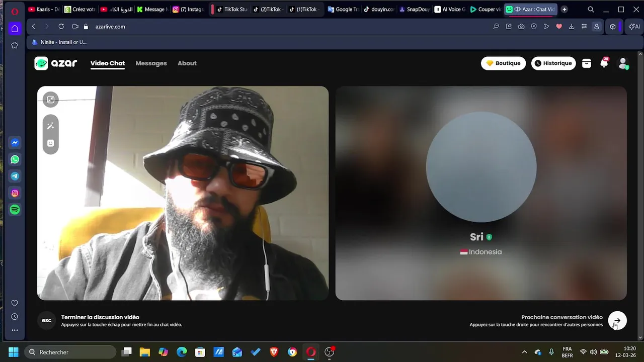Click the Indonesia country label
644x362 pixels.
coord(481,252)
